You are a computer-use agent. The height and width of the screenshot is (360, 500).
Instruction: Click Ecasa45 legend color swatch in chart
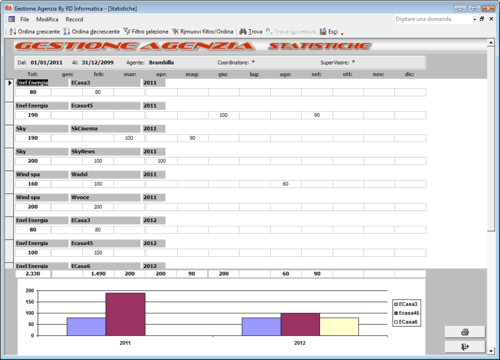point(396,313)
